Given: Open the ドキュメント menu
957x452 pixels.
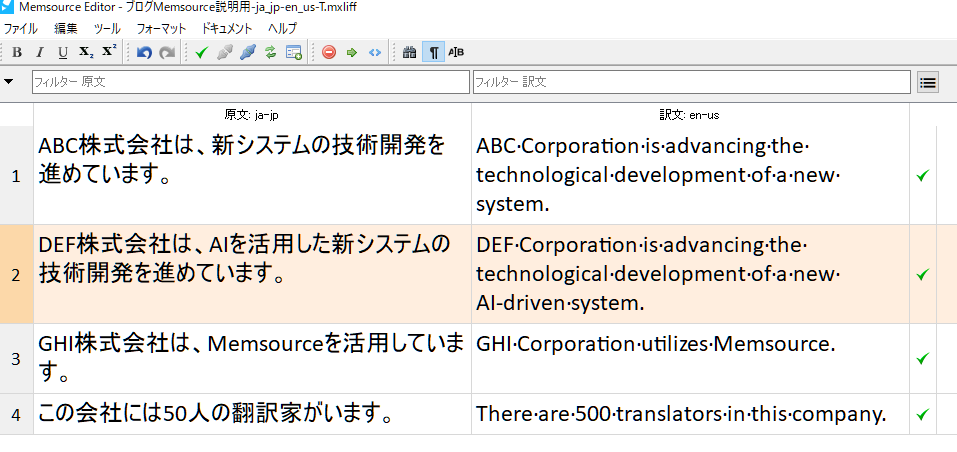Looking at the screenshot, I should [226, 29].
